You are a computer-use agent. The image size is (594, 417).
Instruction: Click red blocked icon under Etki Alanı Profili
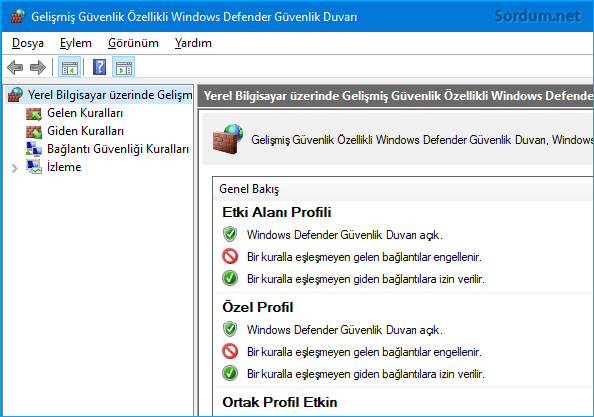[230, 256]
